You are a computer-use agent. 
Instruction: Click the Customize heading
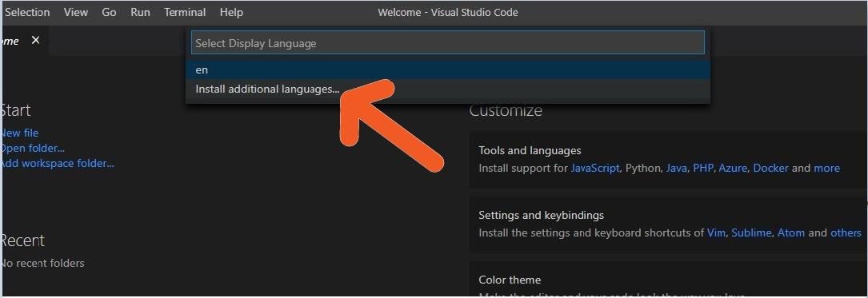tap(506, 110)
